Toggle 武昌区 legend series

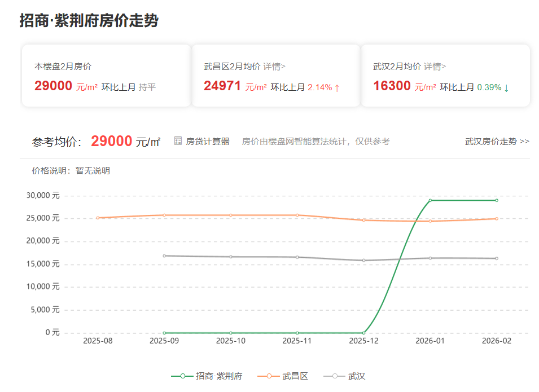click(x=283, y=376)
